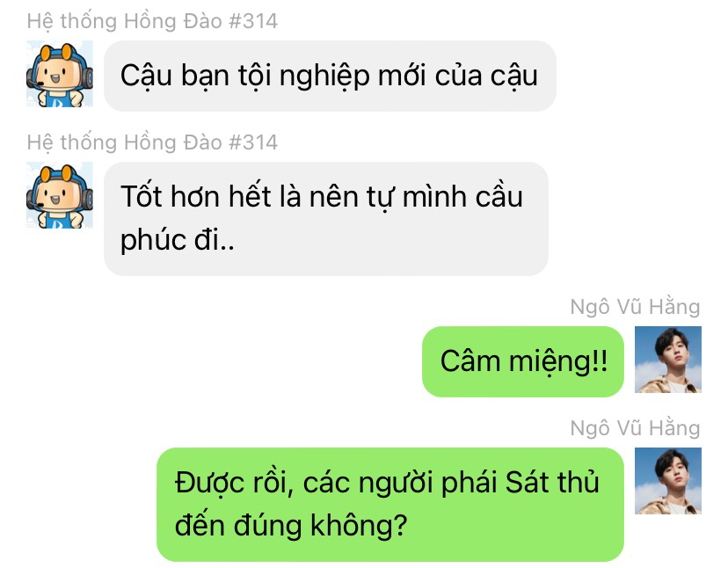
Task: Open the topmost Hệ thống Hồng Đào mascot avatar
Action: 60,74
